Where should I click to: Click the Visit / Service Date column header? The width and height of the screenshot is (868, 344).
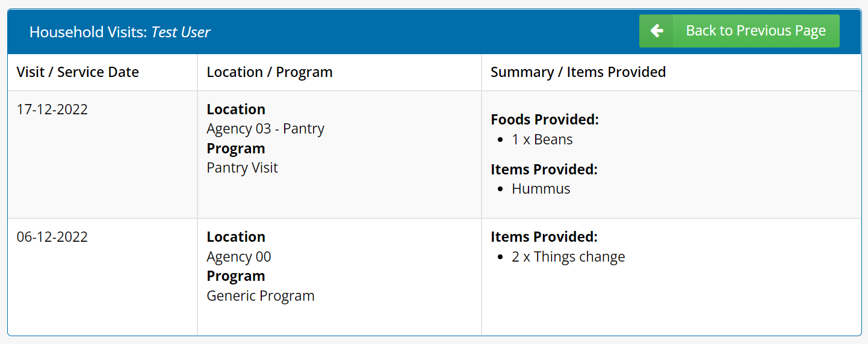point(78,72)
